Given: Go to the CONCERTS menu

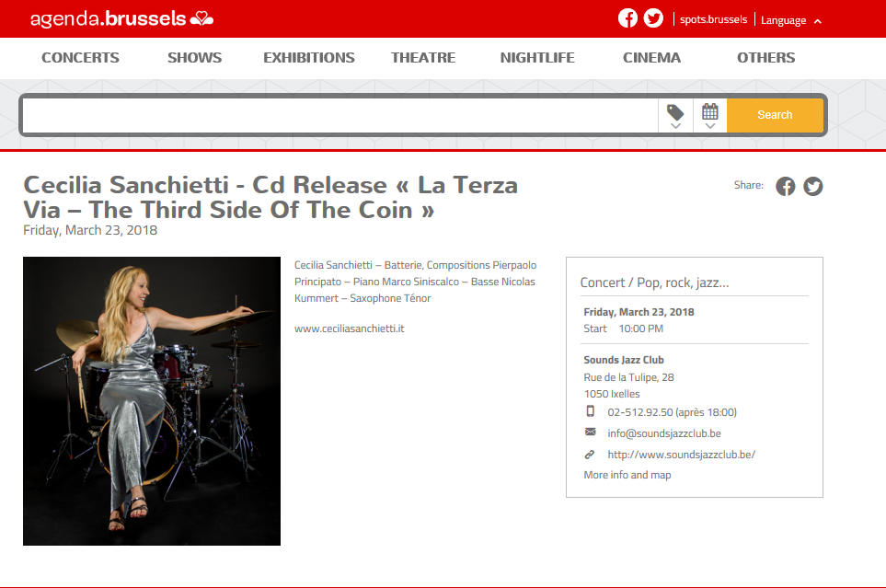Looking at the screenshot, I should tap(80, 58).
